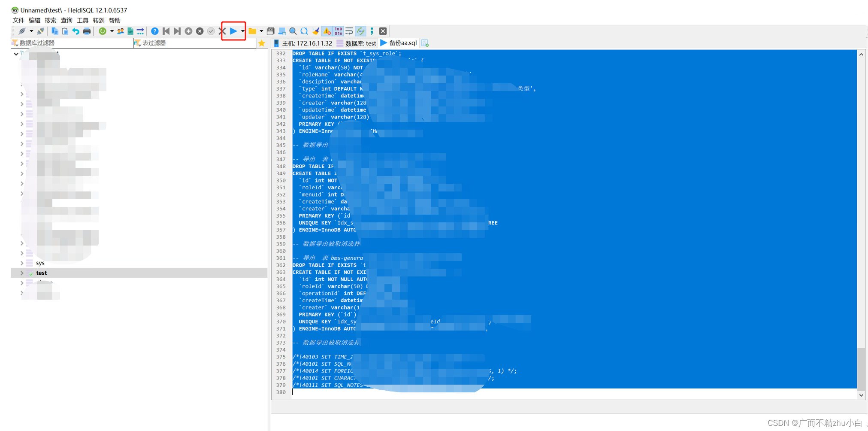Image resolution: width=868 pixels, height=431 pixels.
Task: Open the 转到 menu
Action: (99, 20)
